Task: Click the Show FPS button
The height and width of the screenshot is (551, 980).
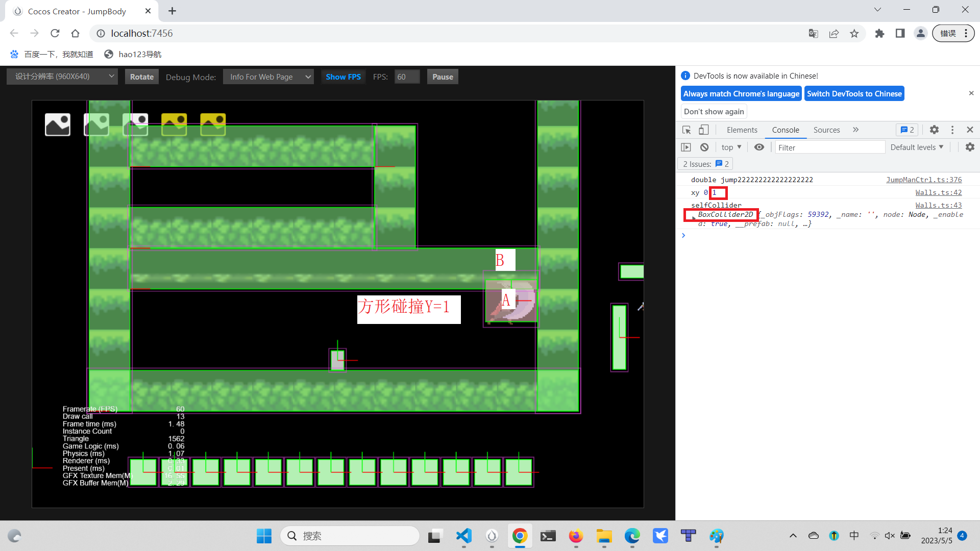Action: [343, 77]
